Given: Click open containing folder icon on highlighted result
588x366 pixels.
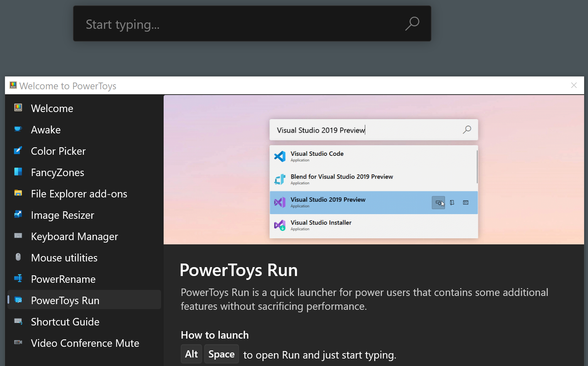Looking at the screenshot, I should 452,202.
